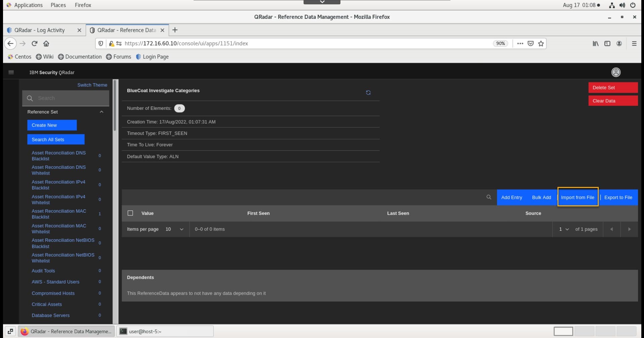Select AWS - Standard Users reference set
644x338 pixels.
[55, 282]
